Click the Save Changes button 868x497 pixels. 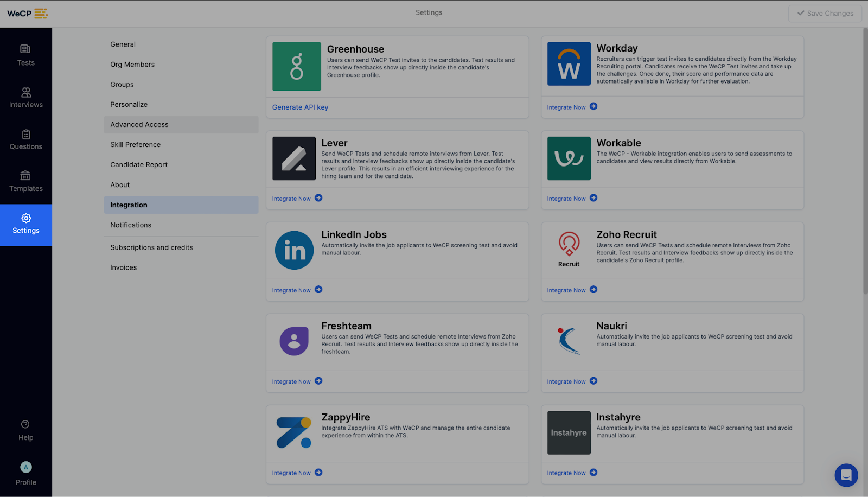[825, 14]
